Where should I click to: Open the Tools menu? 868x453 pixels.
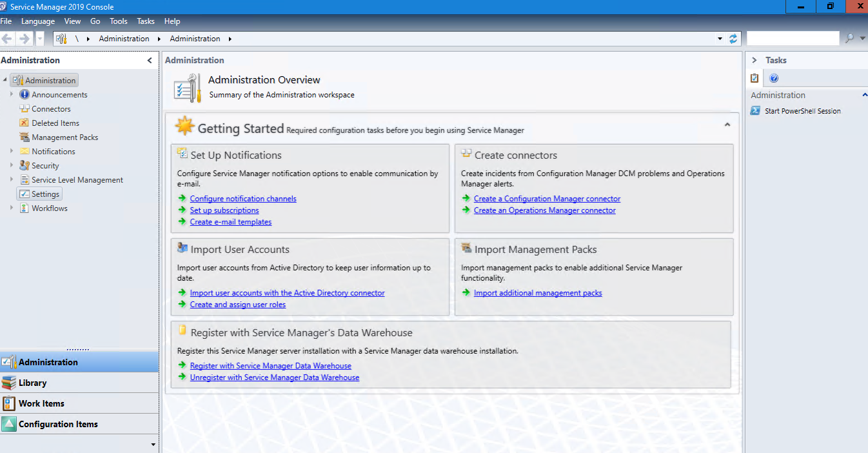click(118, 21)
